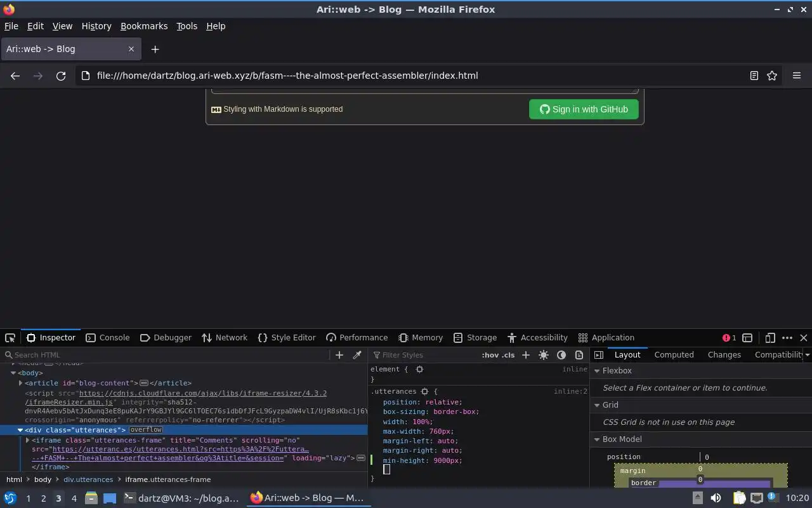This screenshot has height=508, width=812.
Task: Open the cdnjs.cloudflare.com script source link
Action: pyautogui.click(x=203, y=394)
